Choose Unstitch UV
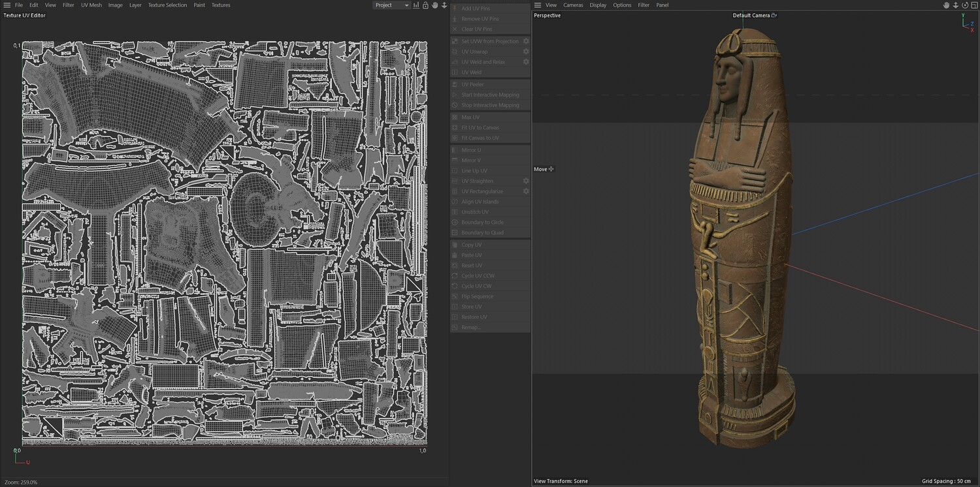 point(490,212)
